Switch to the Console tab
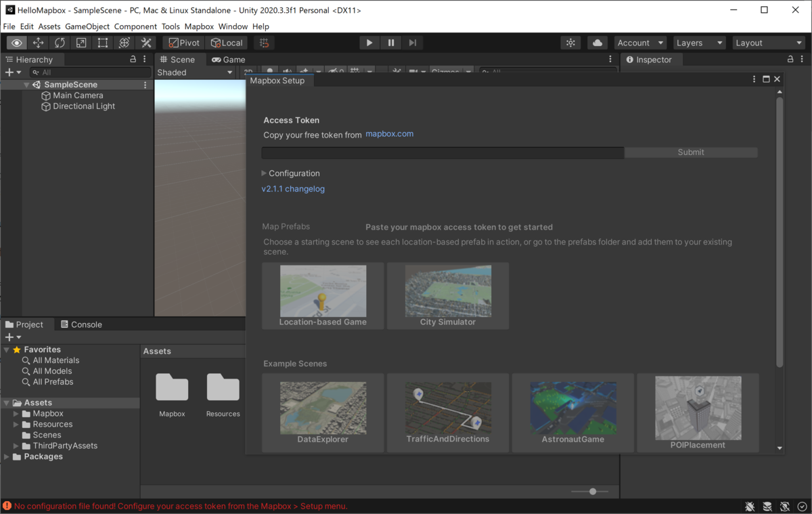The height and width of the screenshot is (514, 812). pos(81,324)
